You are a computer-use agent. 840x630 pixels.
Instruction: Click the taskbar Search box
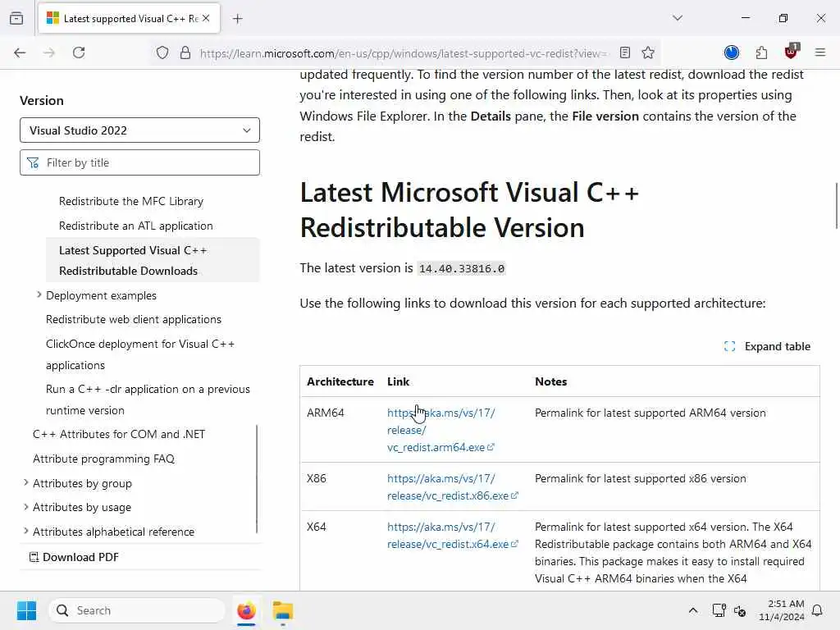(137, 610)
